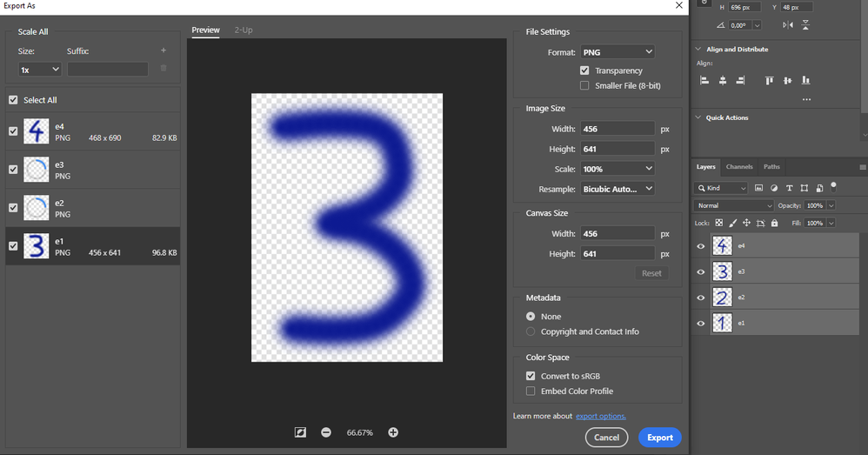Select Copyright and Contact Info metadata
Image resolution: width=868 pixels, height=455 pixels.
pos(531,331)
